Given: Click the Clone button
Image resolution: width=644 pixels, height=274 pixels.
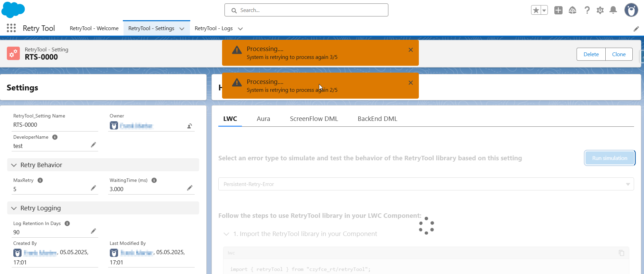Looking at the screenshot, I should [619, 54].
